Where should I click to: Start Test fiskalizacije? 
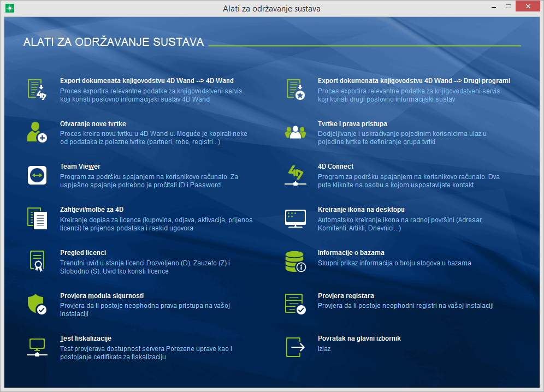(86, 338)
